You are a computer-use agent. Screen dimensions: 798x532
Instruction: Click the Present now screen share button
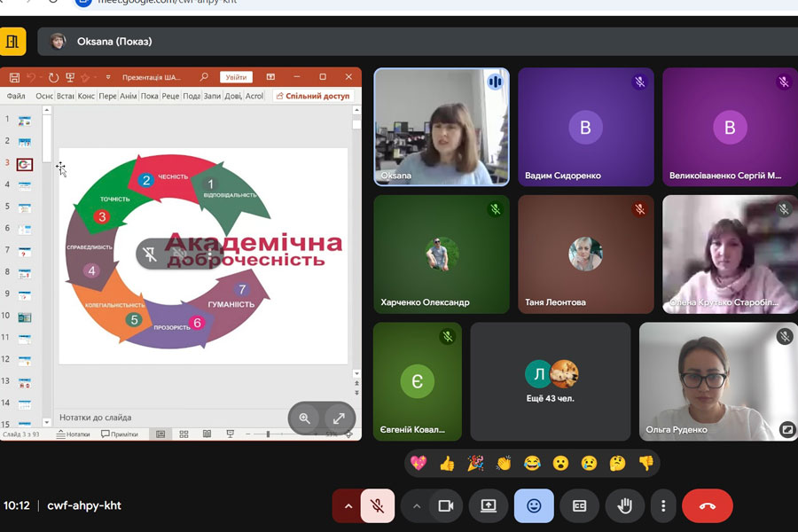489,506
